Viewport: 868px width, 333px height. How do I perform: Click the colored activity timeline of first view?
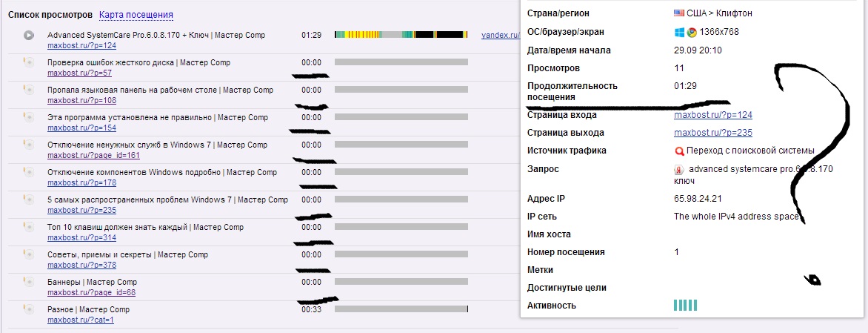tap(401, 35)
